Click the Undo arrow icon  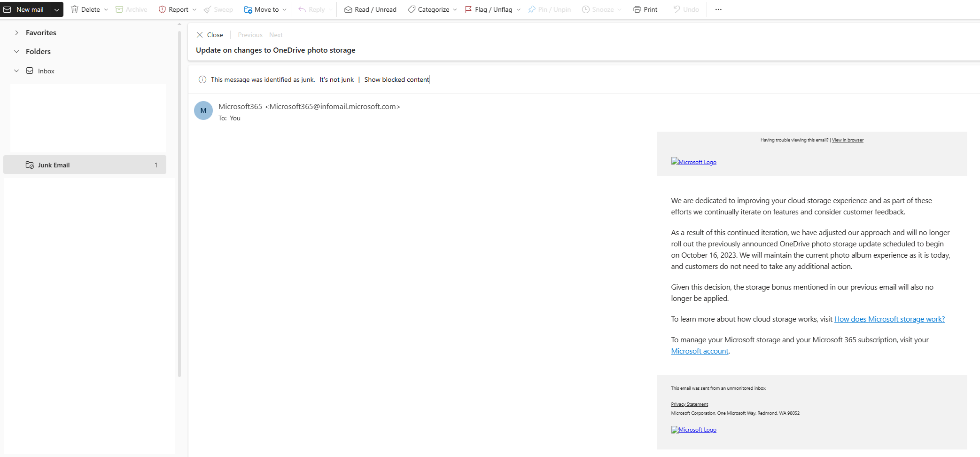pyautogui.click(x=677, y=9)
